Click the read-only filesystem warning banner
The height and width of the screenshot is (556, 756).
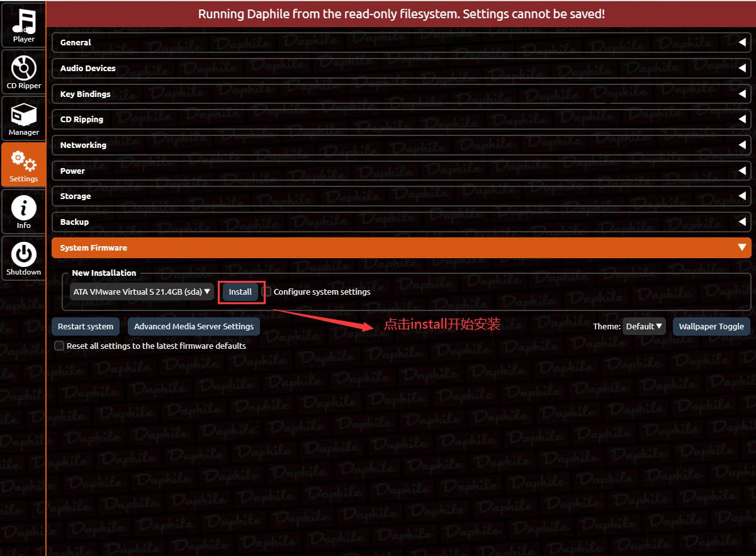click(401, 14)
